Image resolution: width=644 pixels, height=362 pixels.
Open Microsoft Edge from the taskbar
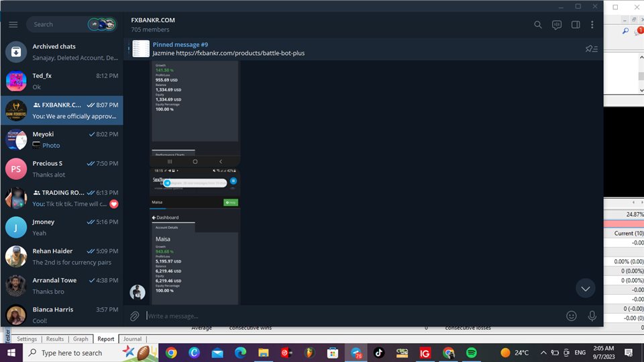240,353
